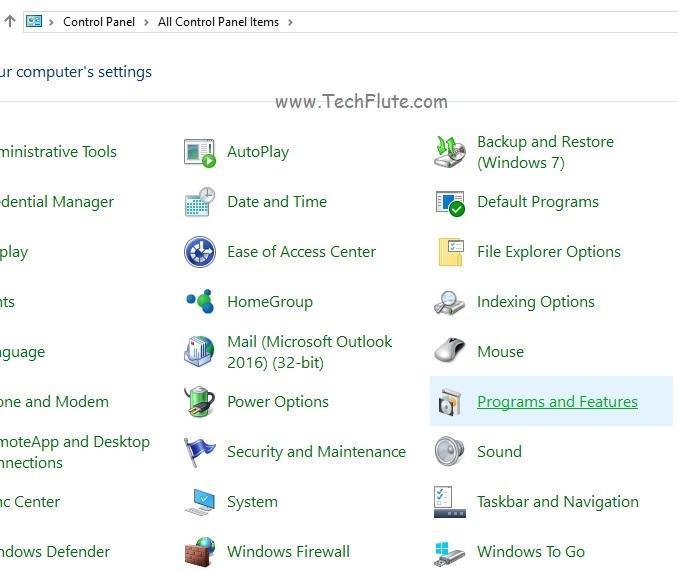Open the Date and Time link

[277, 202]
